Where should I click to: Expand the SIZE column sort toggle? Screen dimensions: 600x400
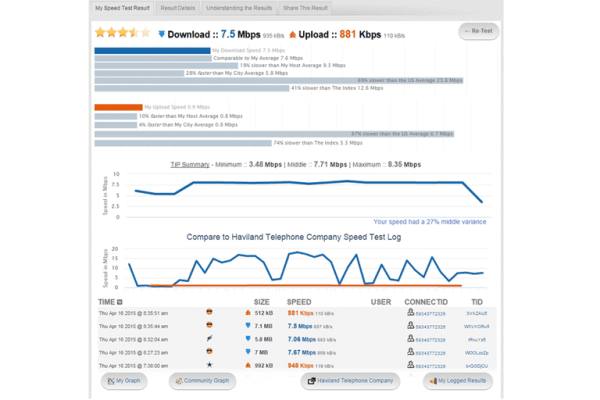tap(262, 301)
